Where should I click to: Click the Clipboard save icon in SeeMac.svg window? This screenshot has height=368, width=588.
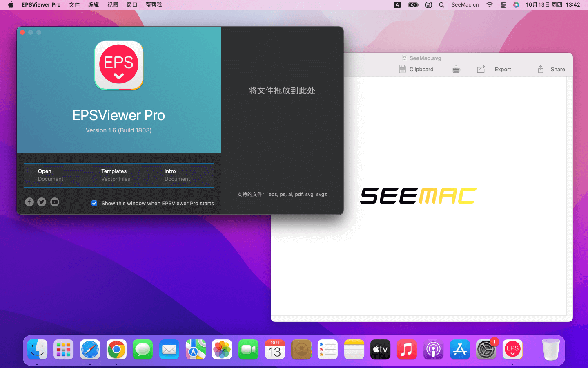pos(402,70)
